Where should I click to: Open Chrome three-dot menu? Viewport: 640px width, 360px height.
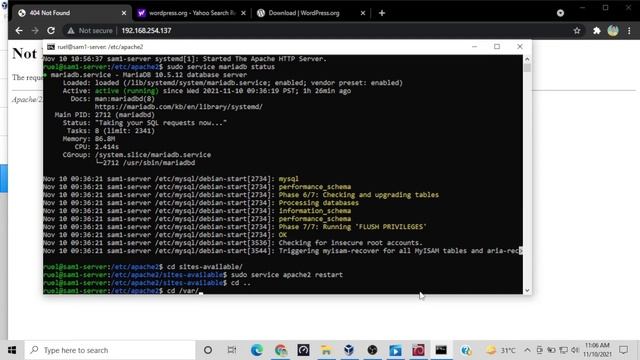click(x=629, y=31)
